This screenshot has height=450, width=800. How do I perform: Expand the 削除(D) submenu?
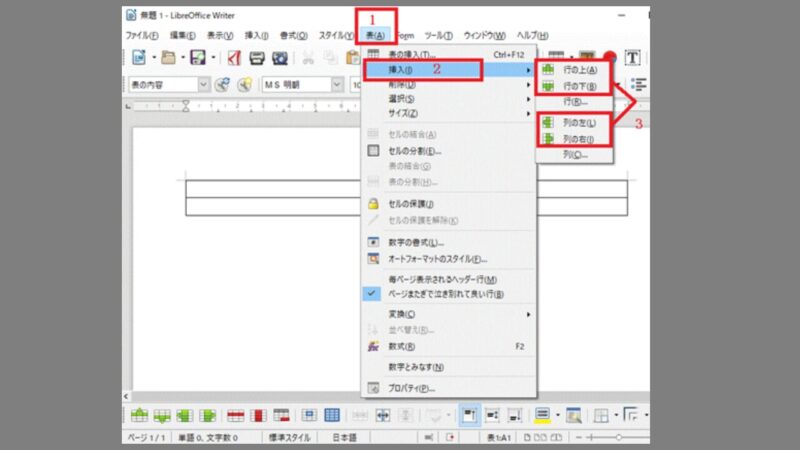[x=448, y=85]
